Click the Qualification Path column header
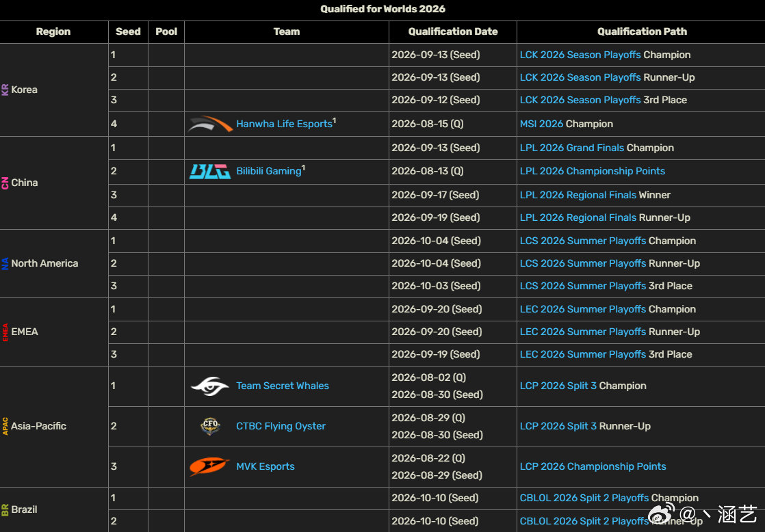 click(x=642, y=31)
